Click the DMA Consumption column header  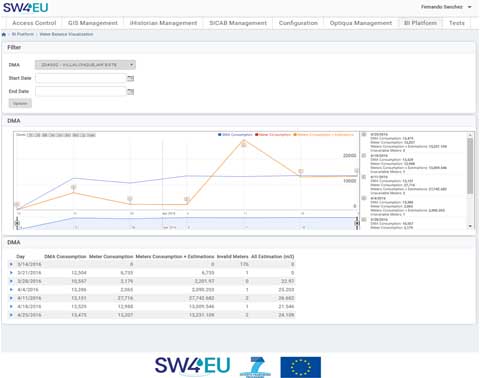[65, 257]
